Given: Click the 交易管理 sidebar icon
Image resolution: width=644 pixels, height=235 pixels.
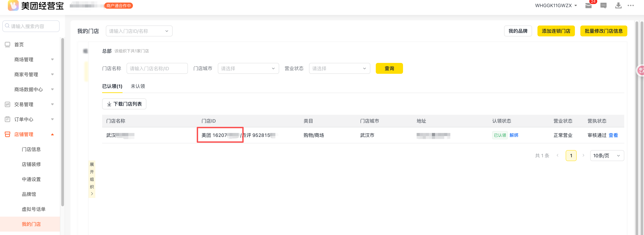Looking at the screenshot, I should coord(7,104).
